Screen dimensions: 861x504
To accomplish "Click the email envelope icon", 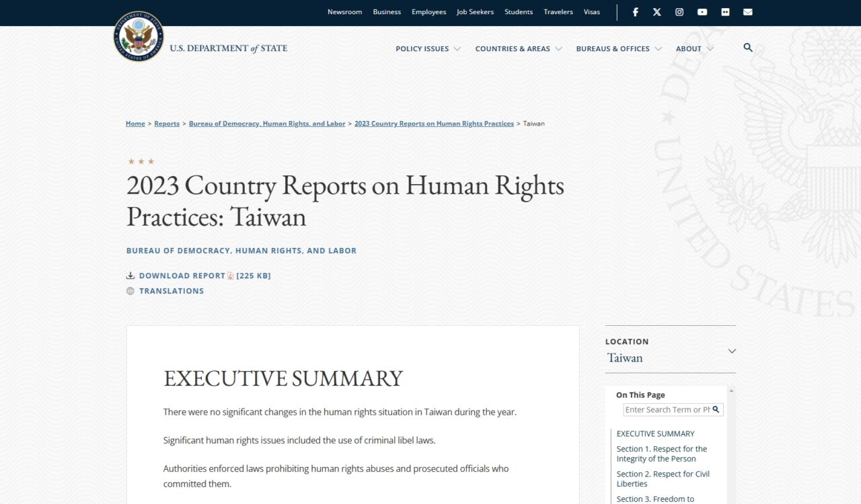I will [748, 12].
